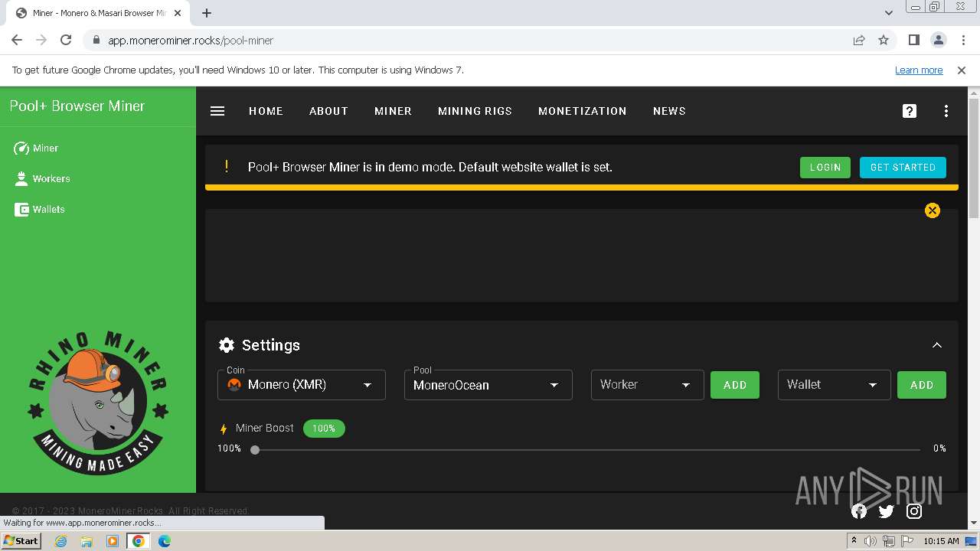Click the 100% Miner Boost badge
Viewport: 980px width, 551px height.
(324, 429)
